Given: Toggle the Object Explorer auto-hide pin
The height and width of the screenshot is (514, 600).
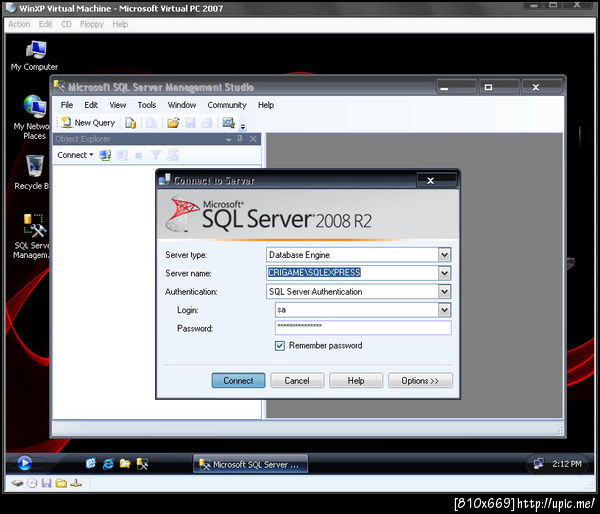Looking at the screenshot, I should click(x=240, y=139).
